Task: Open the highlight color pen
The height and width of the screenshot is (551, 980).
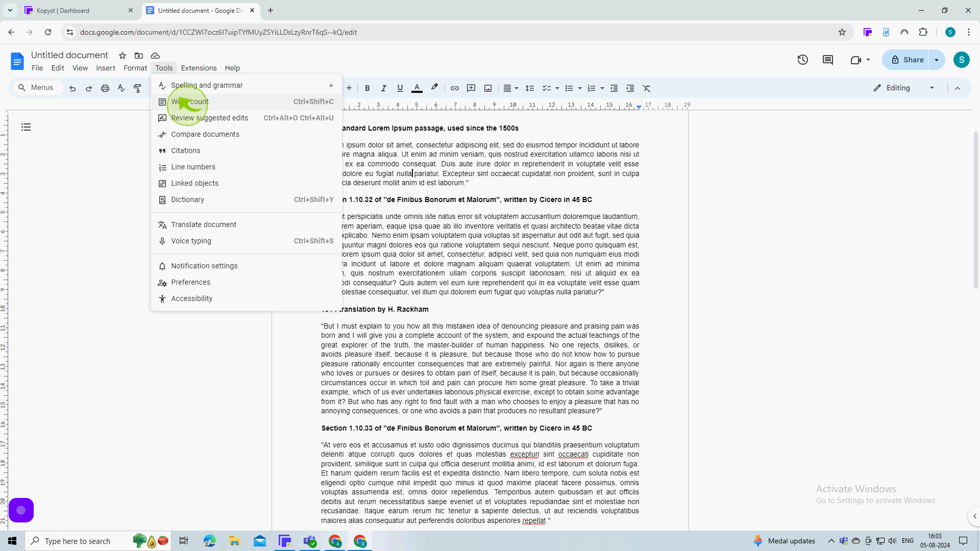Action: click(x=434, y=88)
